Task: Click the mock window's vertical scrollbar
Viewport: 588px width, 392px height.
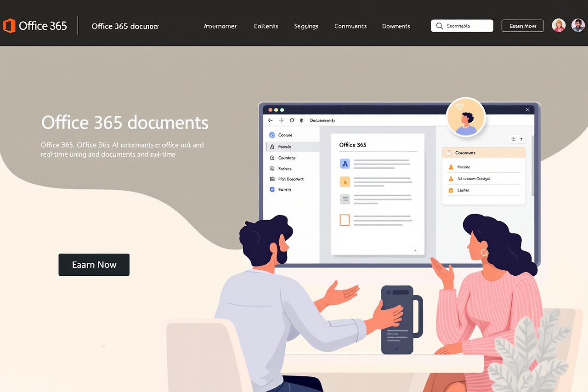Action: click(x=533, y=165)
